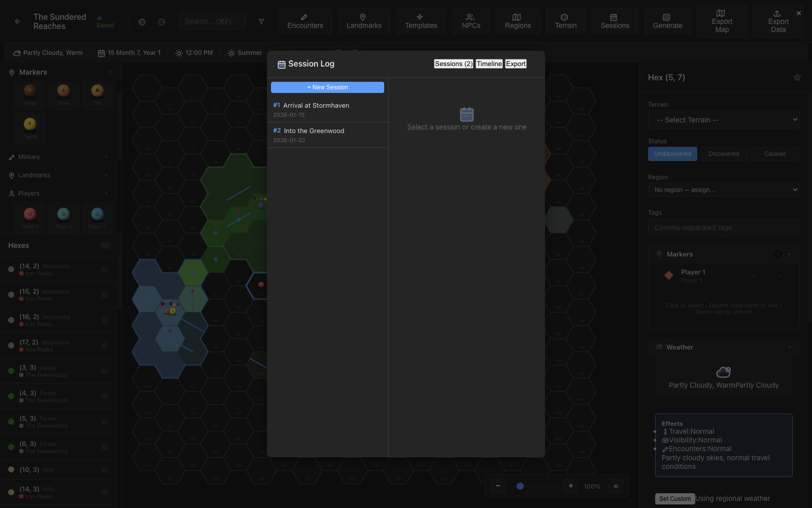This screenshot has height=508, width=812.
Task: Collapse the Weather panel
Action: click(x=724, y=347)
